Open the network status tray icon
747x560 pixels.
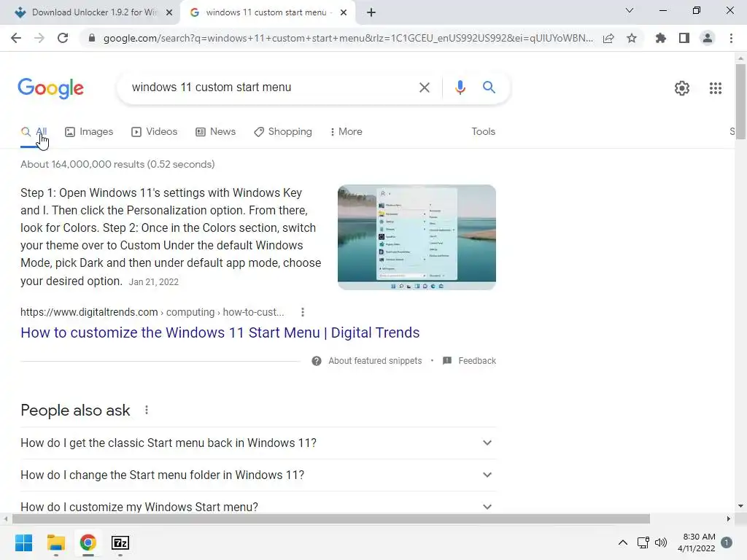[x=643, y=542]
